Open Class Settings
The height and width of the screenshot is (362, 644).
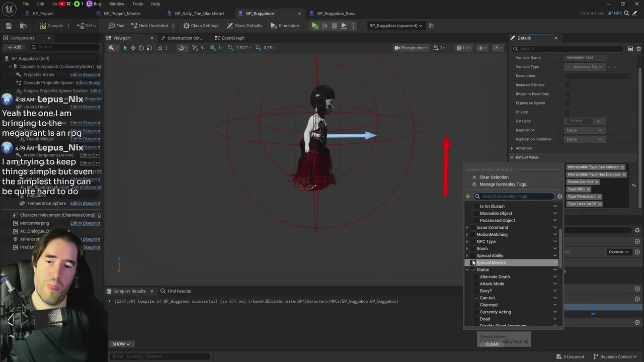pyautogui.click(x=201, y=26)
